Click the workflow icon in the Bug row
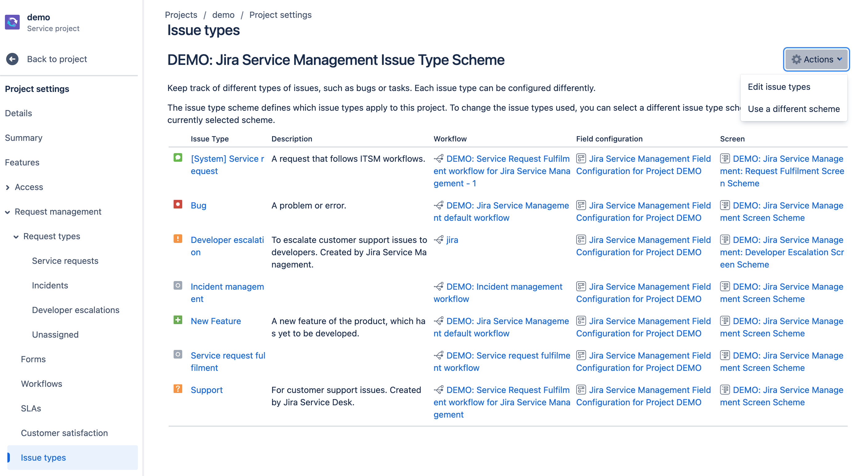868x476 pixels. [x=438, y=205]
